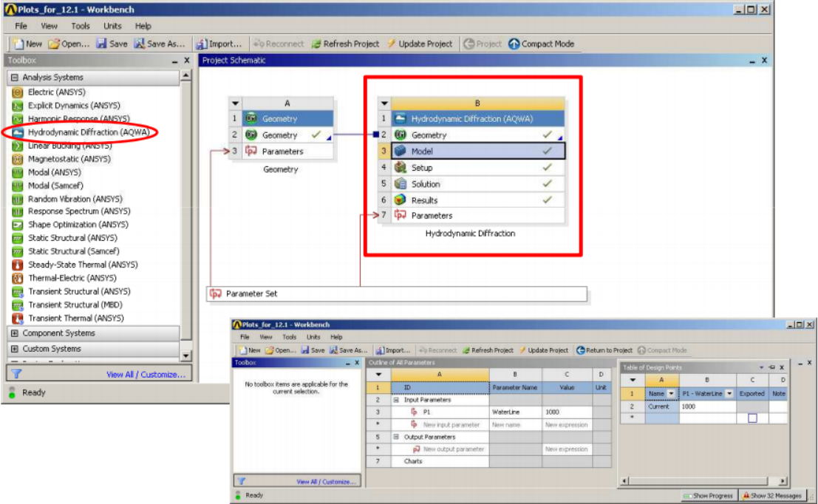The height and width of the screenshot is (504, 818).
Task: Select Hydrodynamic Diffraction (AQWA) in Toolbox
Action: point(89,132)
